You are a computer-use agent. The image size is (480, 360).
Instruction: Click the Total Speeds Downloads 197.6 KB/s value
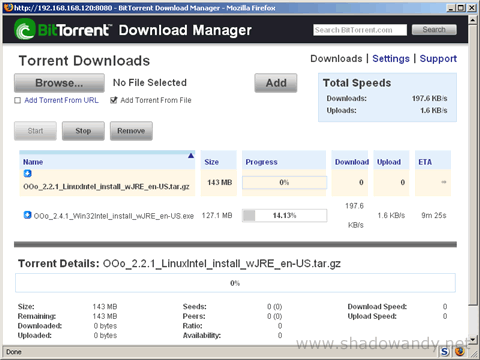[x=429, y=98]
